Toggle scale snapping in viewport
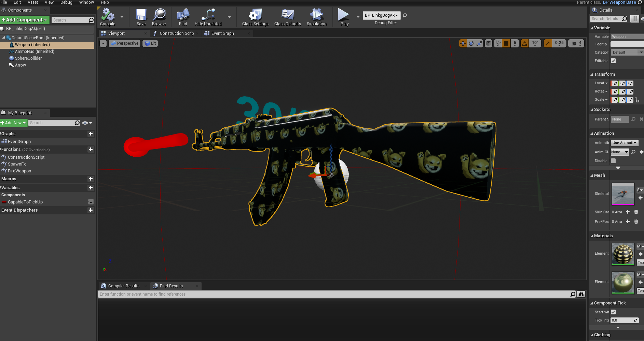This screenshot has height=341, width=644. [548, 43]
